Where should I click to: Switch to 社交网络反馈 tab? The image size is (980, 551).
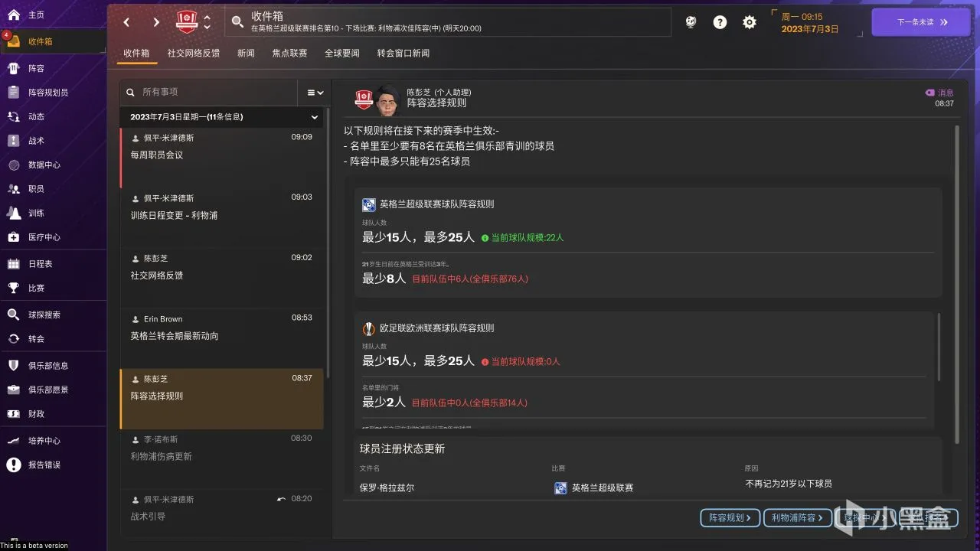click(194, 53)
